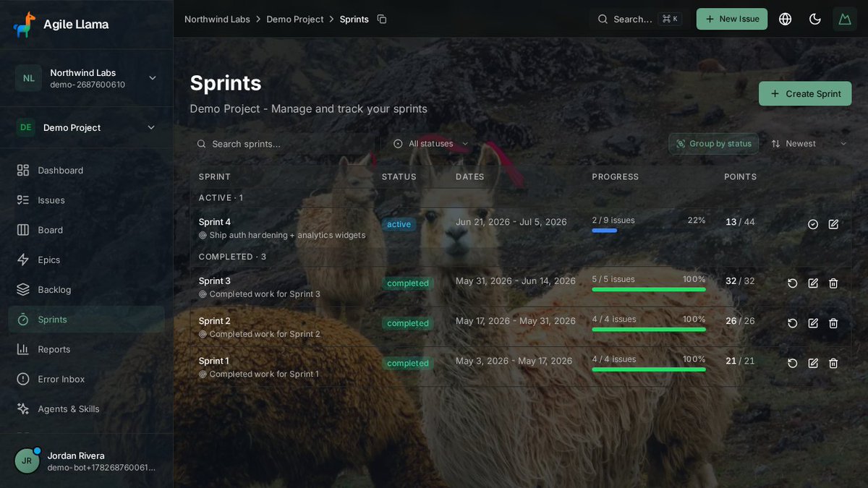
Task: Click the SPRINT column header
Action: click(215, 176)
